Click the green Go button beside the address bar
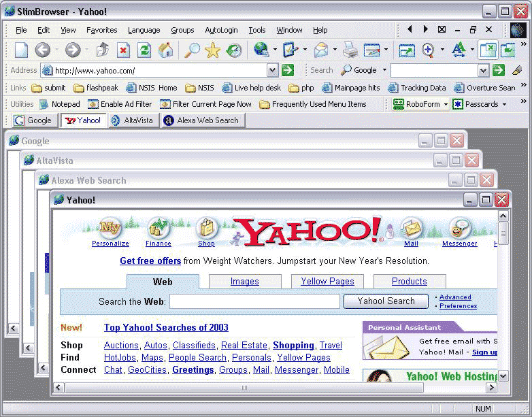The height and width of the screenshot is (417, 532). (x=288, y=70)
